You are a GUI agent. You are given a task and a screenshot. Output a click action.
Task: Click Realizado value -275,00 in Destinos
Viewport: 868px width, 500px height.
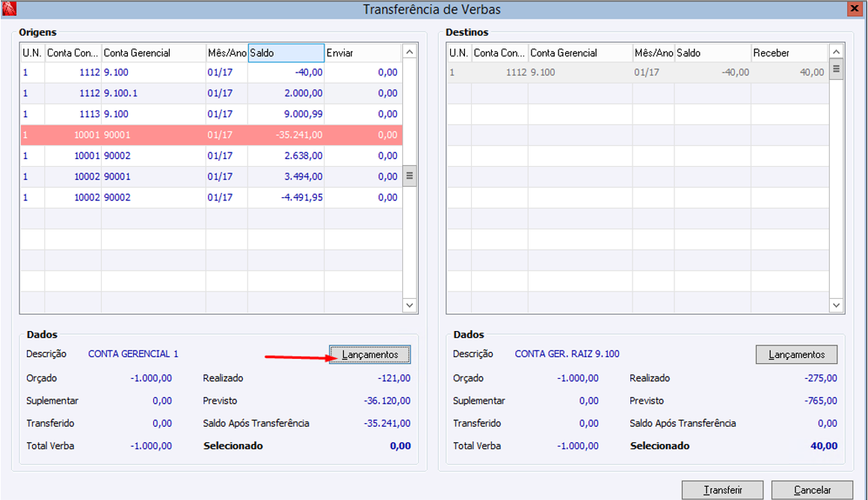pos(821,378)
